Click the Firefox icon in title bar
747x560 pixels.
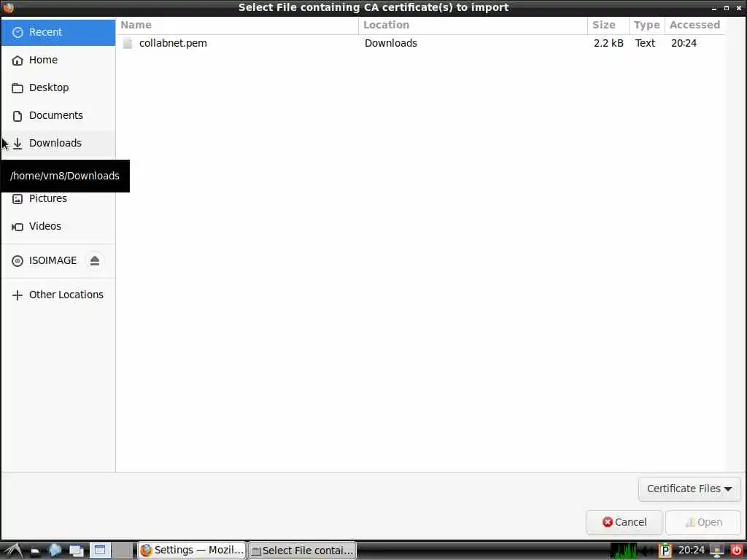coord(8,7)
